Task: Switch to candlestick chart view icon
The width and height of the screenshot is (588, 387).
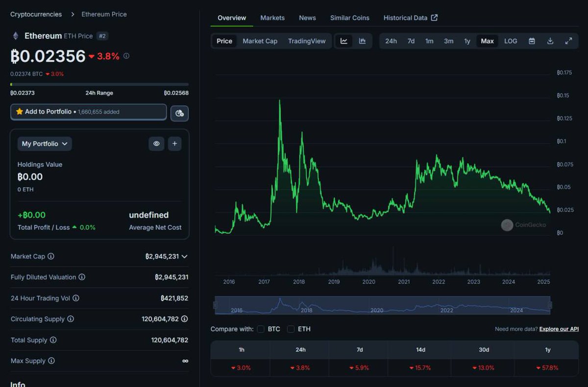Action: 362,41
